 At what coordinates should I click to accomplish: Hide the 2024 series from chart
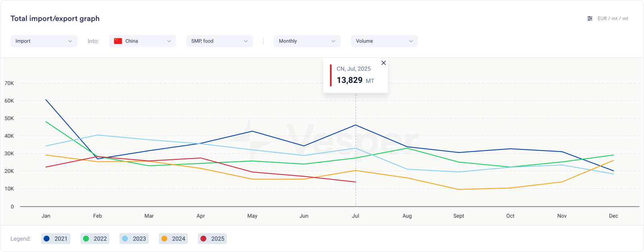click(173, 239)
